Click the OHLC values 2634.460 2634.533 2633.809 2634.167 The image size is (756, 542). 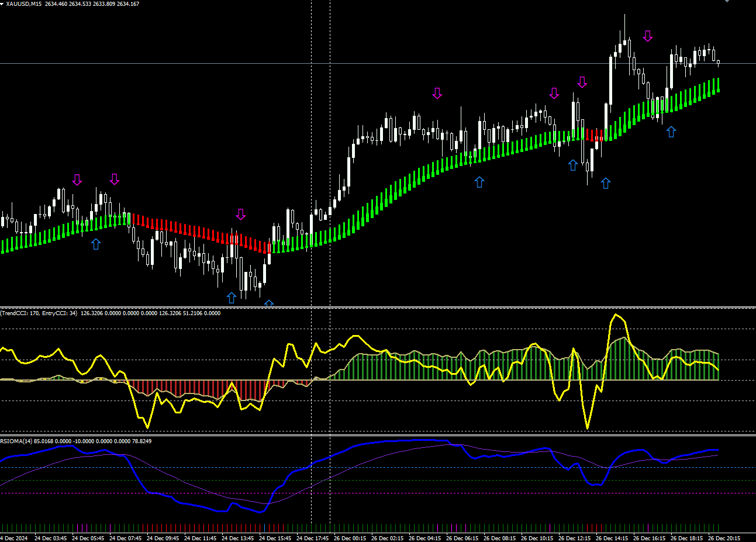92,4
